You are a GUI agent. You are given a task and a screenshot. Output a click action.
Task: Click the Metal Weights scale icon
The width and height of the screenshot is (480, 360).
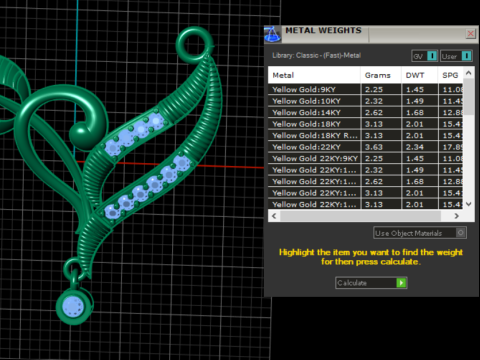(272, 34)
